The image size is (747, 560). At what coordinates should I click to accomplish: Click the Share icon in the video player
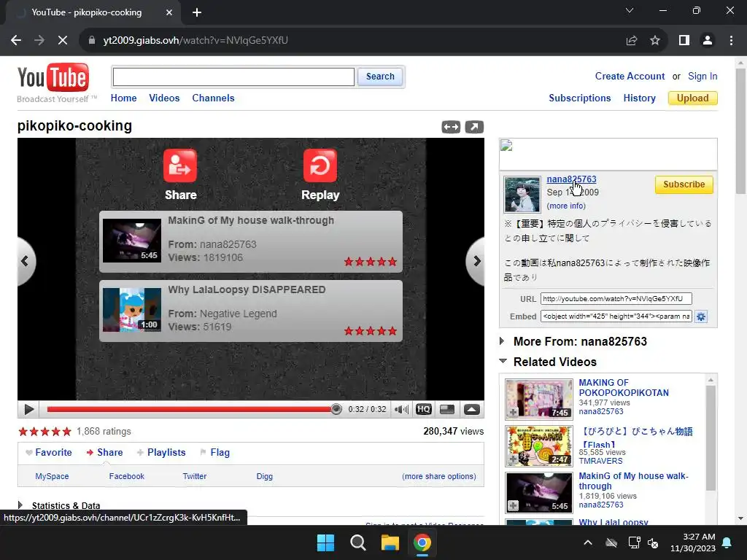(180, 166)
